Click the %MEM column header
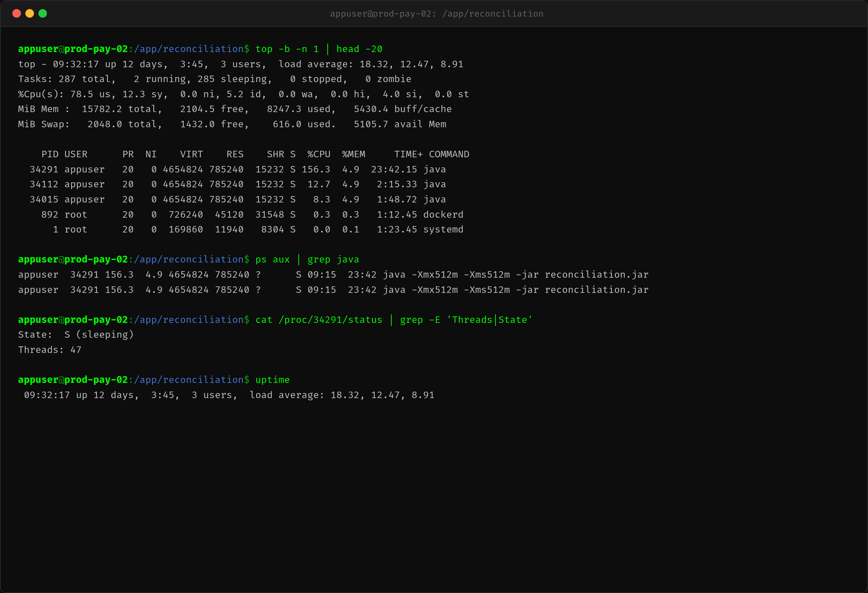 pos(354,154)
